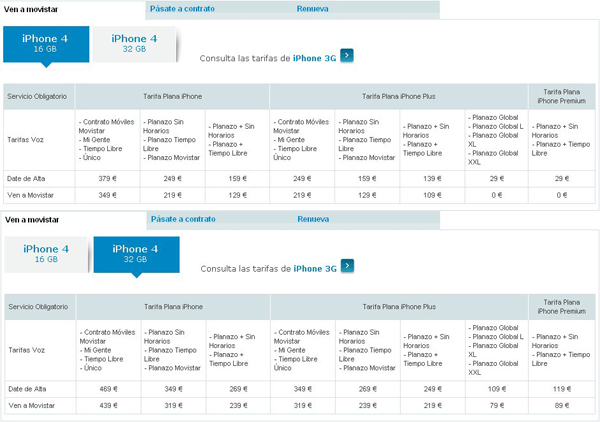Click 'Ven a Movistar' row label in the 379 € table
This screenshot has height=422, width=600.
point(30,195)
